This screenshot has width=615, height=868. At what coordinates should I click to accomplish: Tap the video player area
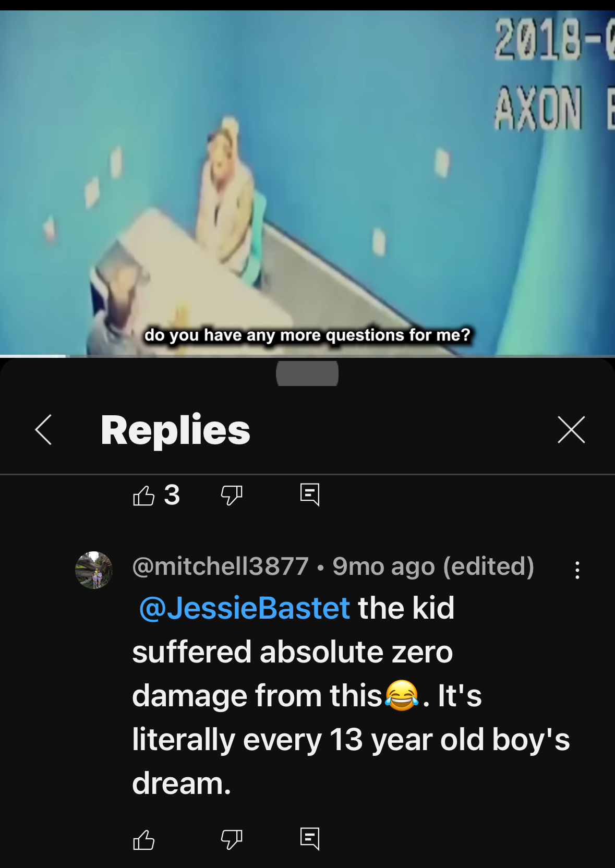click(x=307, y=183)
